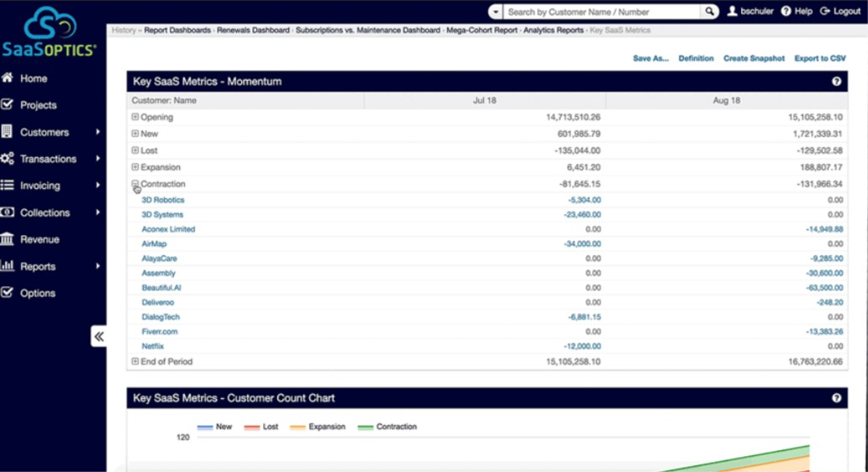Click the Transactions gears icon
This screenshot has height=472, width=868.
tap(8, 158)
